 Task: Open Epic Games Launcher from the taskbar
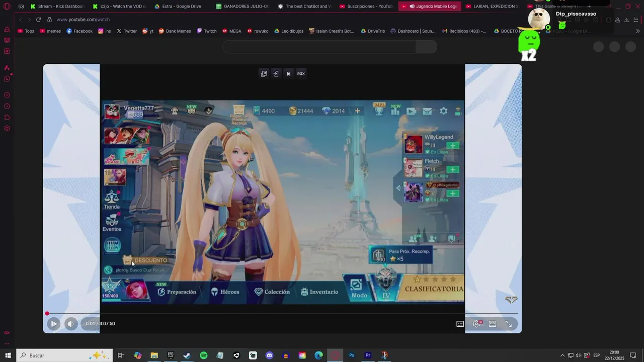(x=171, y=355)
